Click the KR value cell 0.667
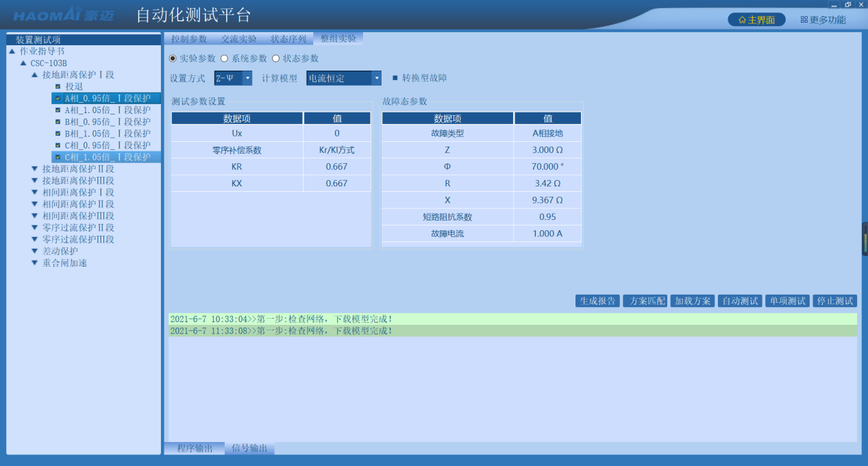 coord(336,167)
